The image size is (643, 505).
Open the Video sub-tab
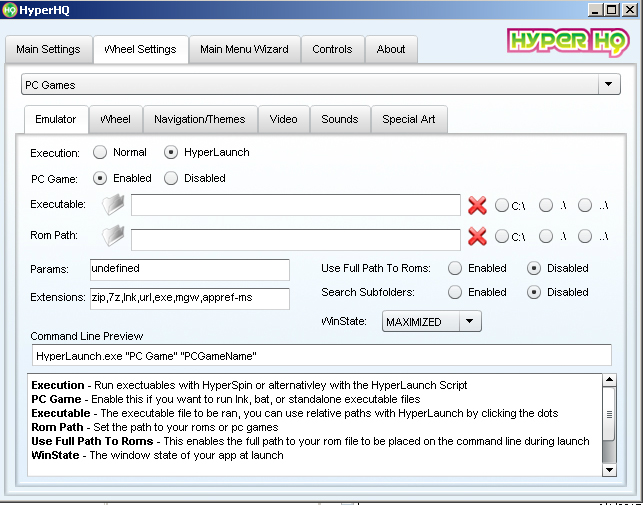pyautogui.click(x=283, y=119)
